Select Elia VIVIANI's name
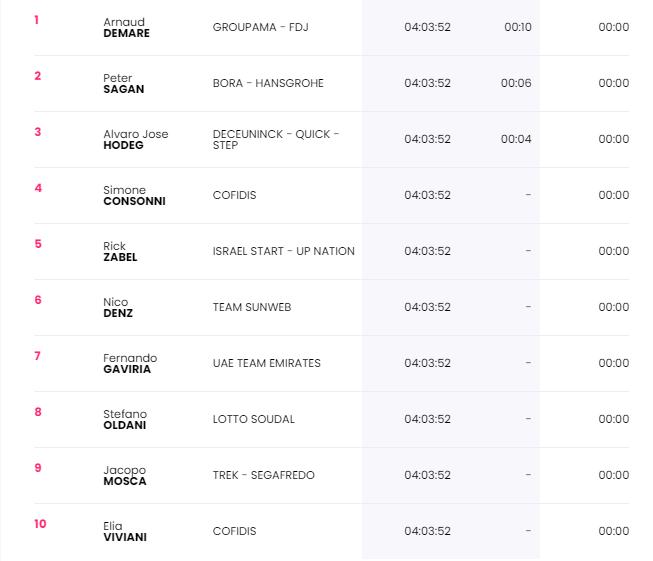 [125, 531]
